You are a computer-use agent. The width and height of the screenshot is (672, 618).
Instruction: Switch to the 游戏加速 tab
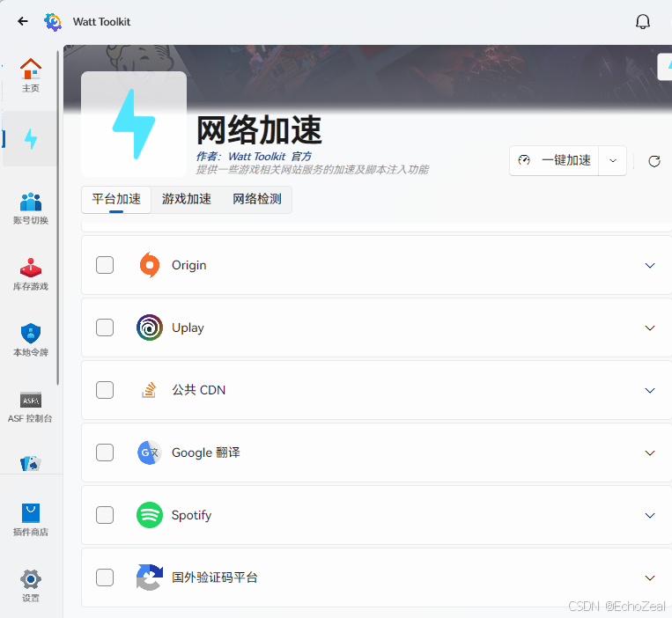187,199
